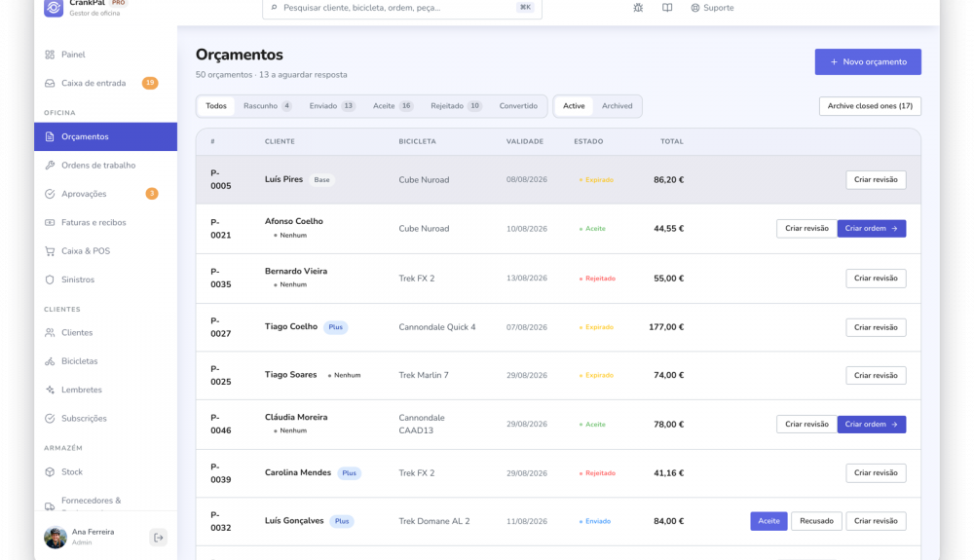Click quote number P-0021
The width and height of the screenshot is (974, 560).
[220, 229]
